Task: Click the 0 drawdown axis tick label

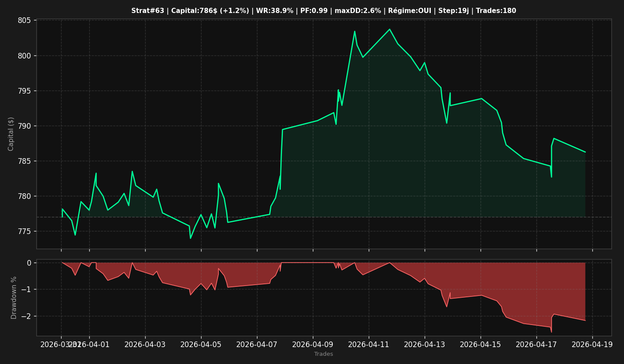Action: pos(29,263)
